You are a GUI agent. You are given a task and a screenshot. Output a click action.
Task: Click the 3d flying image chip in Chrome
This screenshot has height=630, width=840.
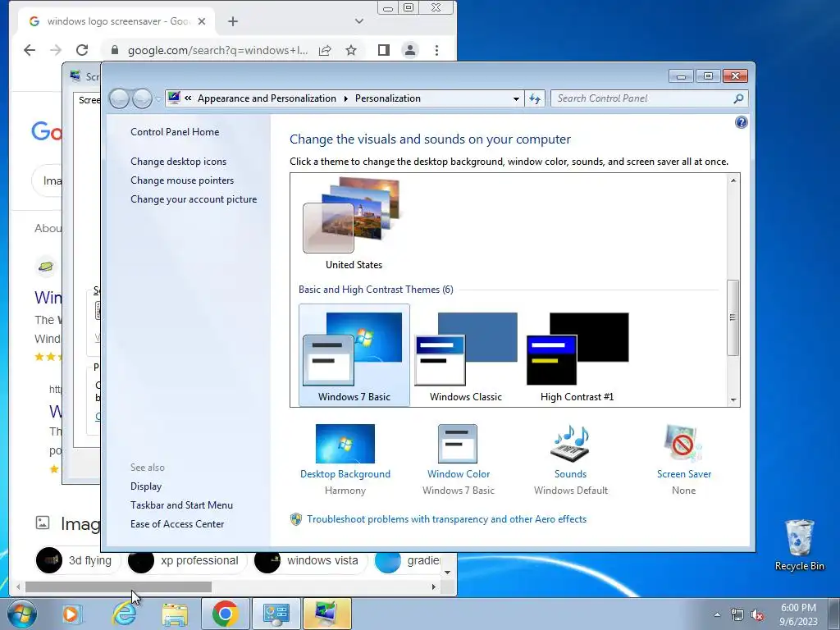click(x=77, y=561)
